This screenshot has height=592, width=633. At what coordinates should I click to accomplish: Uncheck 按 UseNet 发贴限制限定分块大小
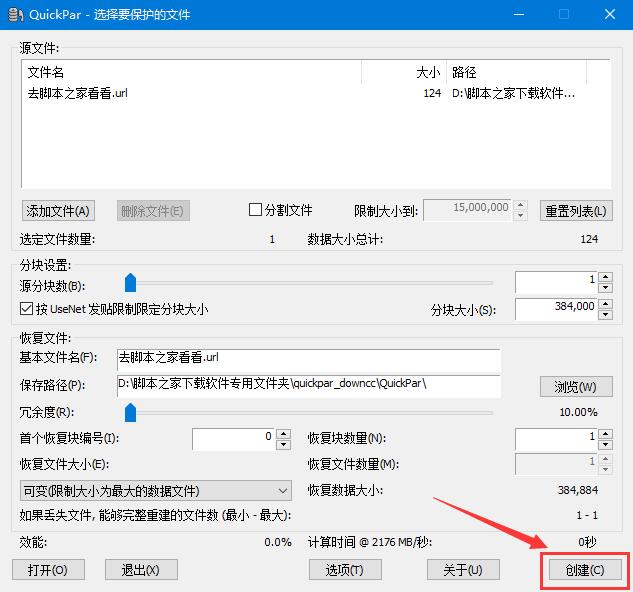coord(26,309)
